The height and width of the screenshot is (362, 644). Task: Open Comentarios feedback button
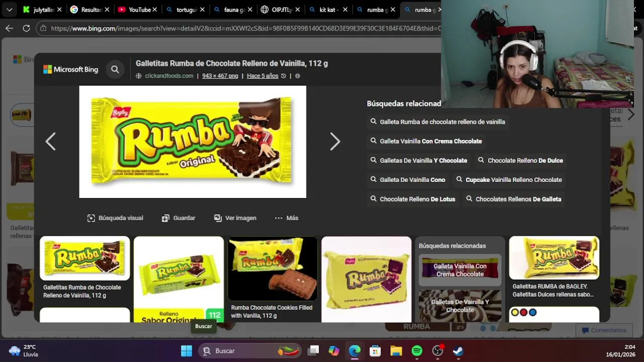[604, 330]
